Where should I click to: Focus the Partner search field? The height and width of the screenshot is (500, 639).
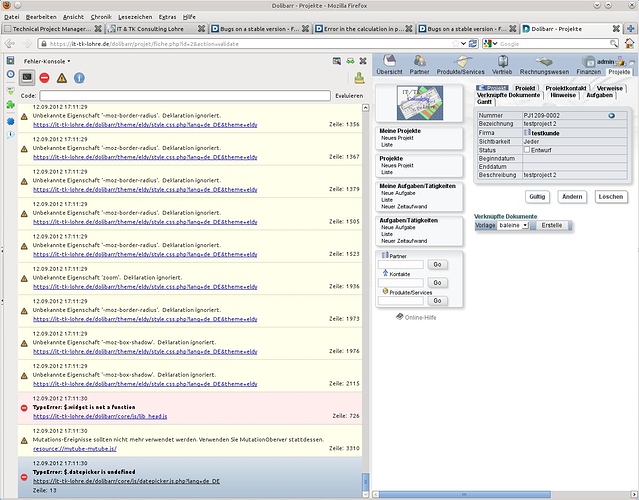(x=401, y=265)
